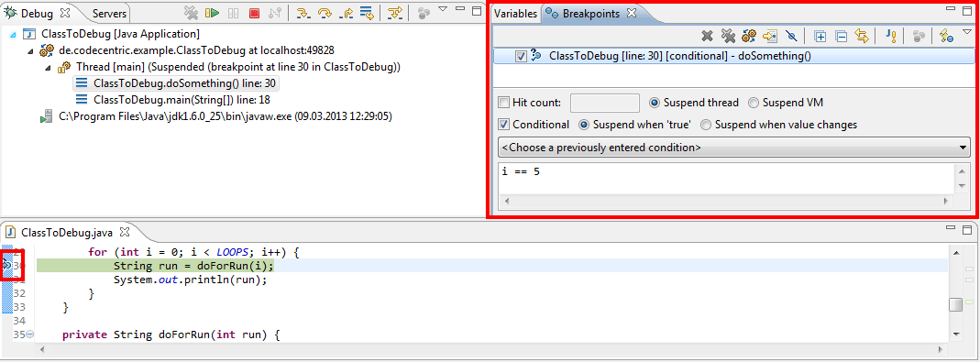The height and width of the screenshot is (362, 980).
Task: Remove selected breakpoint with X icon
Action: [707, 37]
